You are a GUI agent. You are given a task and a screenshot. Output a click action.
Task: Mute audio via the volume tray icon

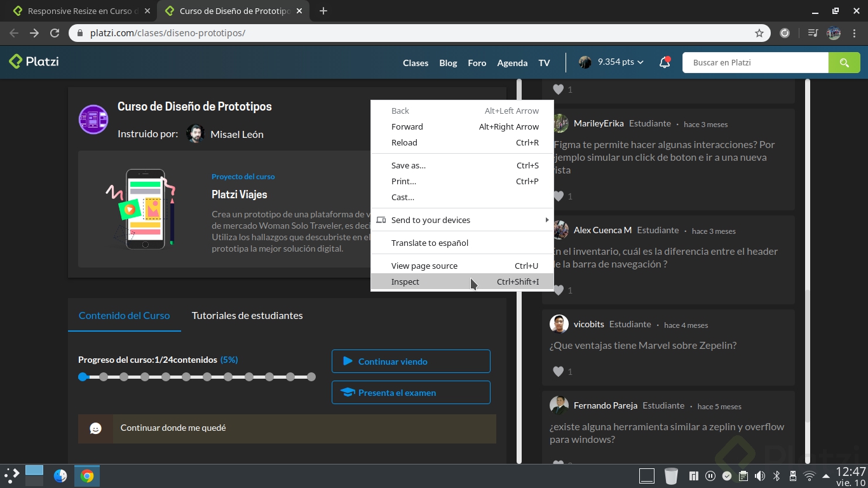click(x=759, y=475)
